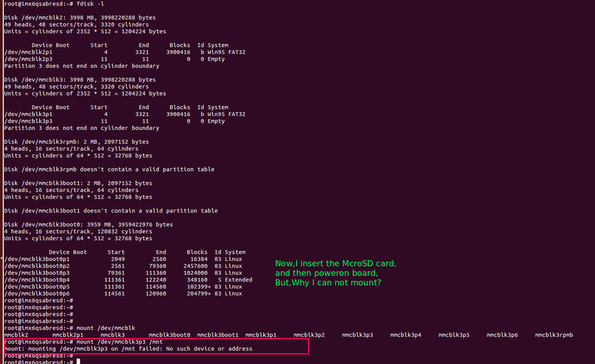Click 'mmcblk3p2' in completion list
595x364 pixels.
309,335
